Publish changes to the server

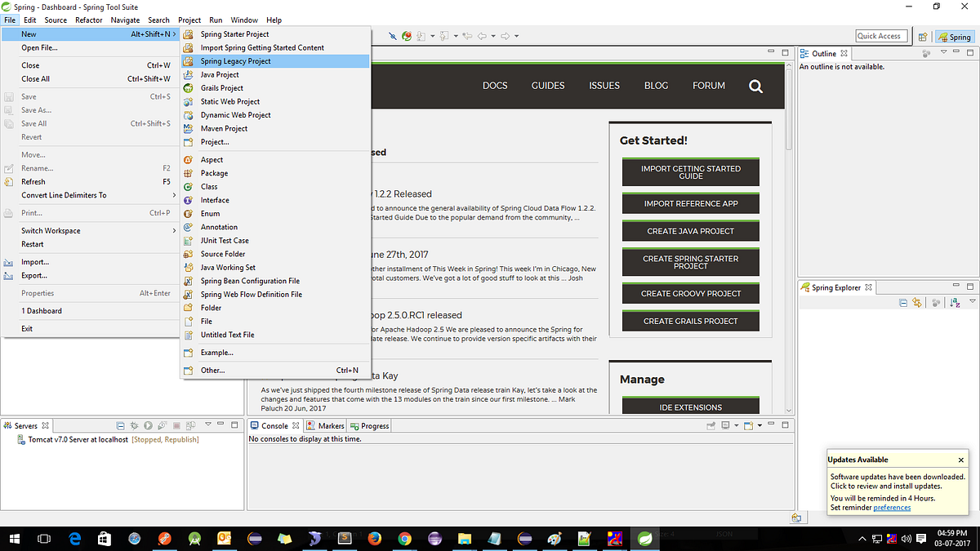pyautogui.click(x=191, y=425)
